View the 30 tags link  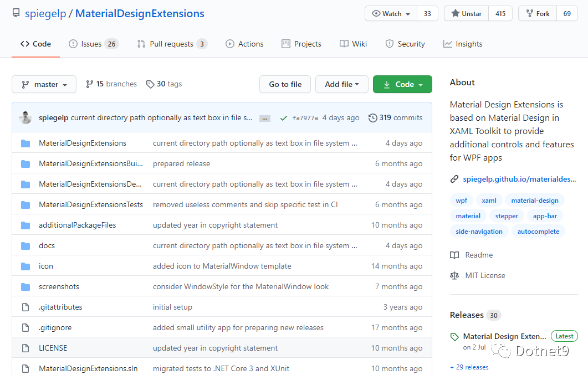(x=164, y=84)
